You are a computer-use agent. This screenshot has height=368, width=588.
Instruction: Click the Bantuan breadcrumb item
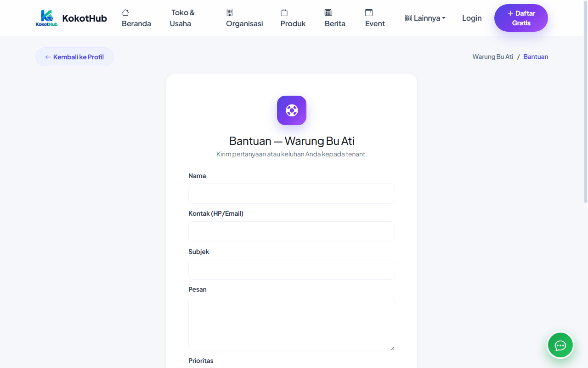point(536,57)
